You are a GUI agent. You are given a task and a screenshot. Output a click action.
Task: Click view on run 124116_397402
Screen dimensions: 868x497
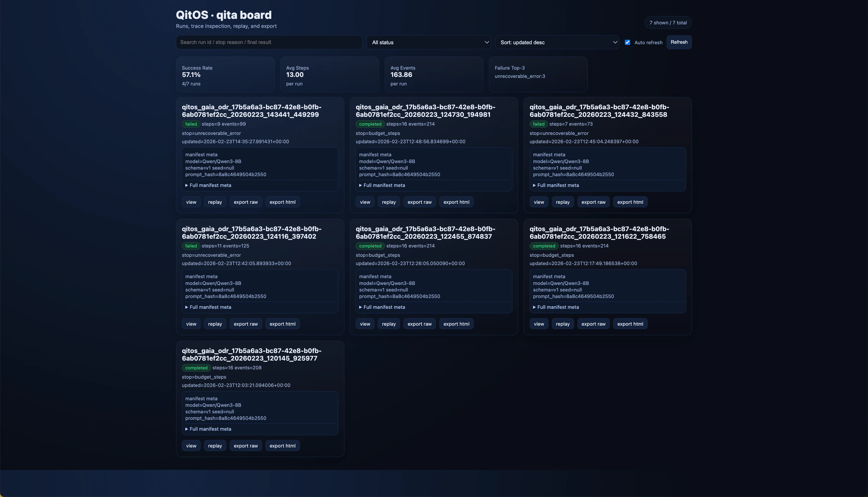point(191,324)
